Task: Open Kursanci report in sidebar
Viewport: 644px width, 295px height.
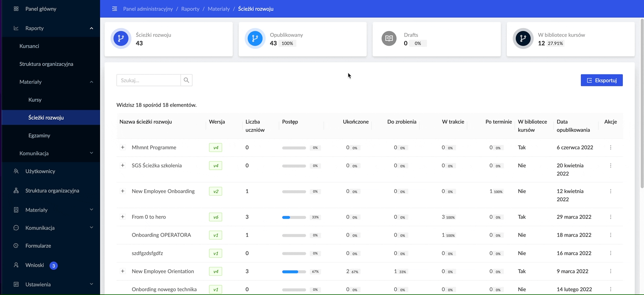Action: pos(29,46)
